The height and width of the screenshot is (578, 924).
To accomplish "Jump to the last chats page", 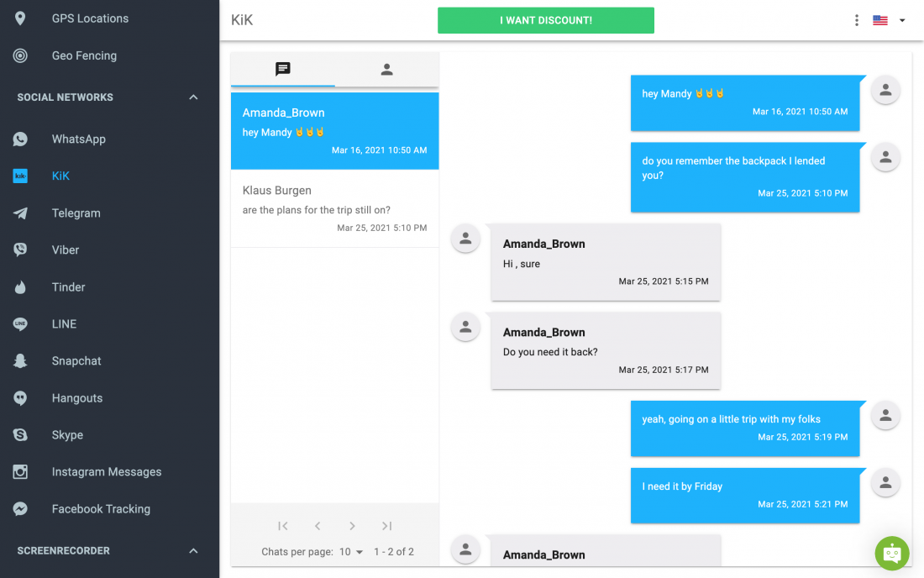I will click(x=386, y=526).
